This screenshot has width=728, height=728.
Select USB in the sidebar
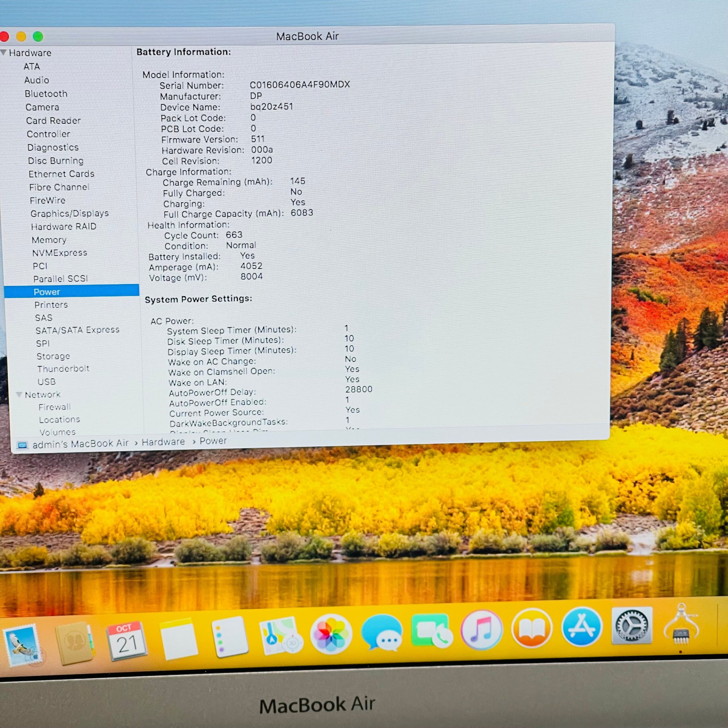click(47, 382)
